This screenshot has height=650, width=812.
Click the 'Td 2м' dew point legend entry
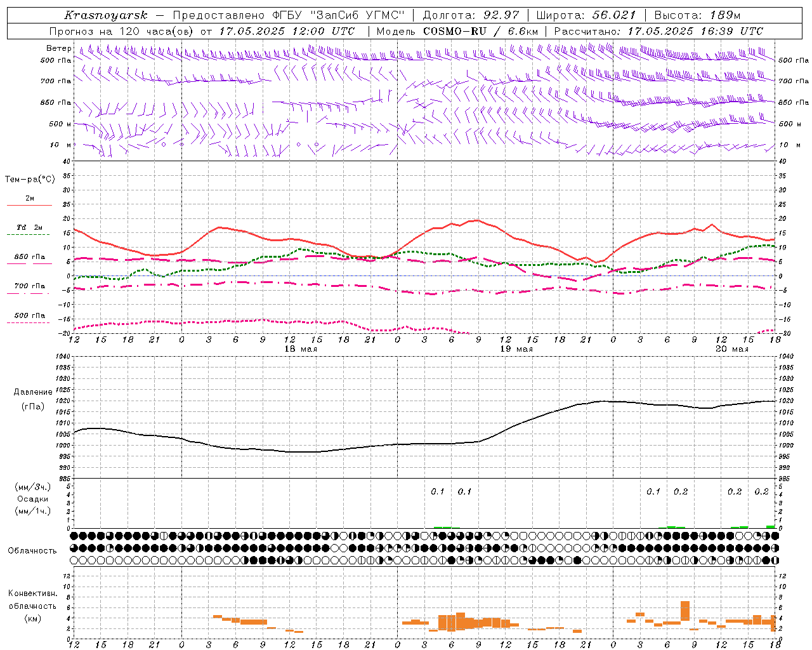[x=30, y=227]
